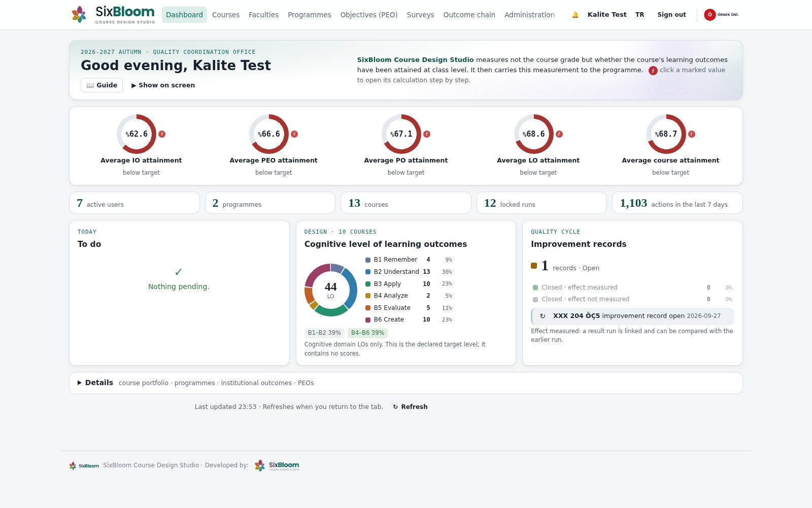Click the Refresh button
Image resolution: width=812 pixels, height=508 pixels.
[410, 407]
